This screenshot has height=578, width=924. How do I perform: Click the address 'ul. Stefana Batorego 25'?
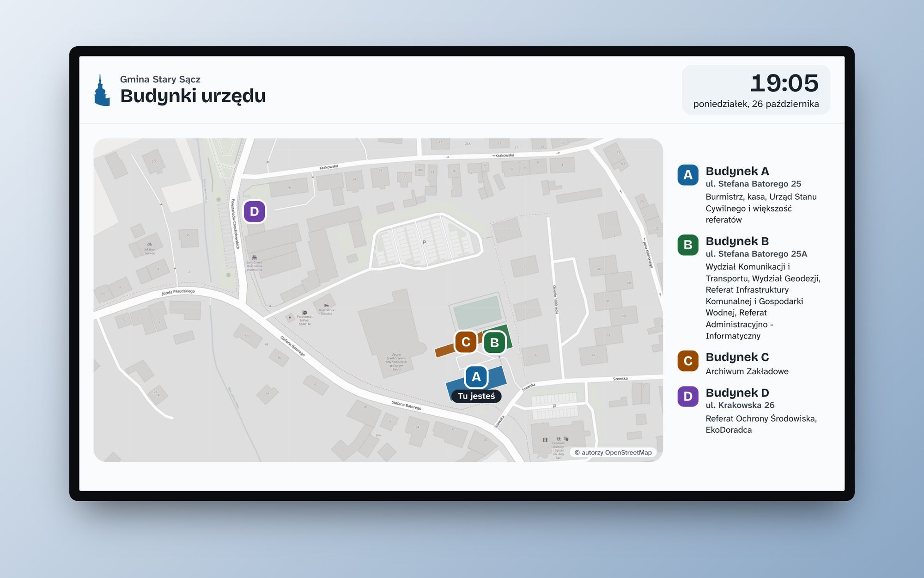point(754,184)
